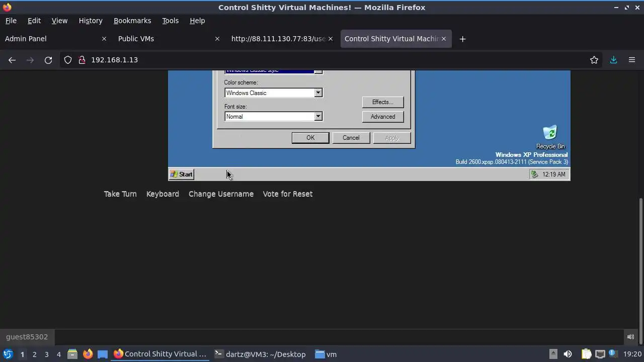Open the View menu

point(59,21)
